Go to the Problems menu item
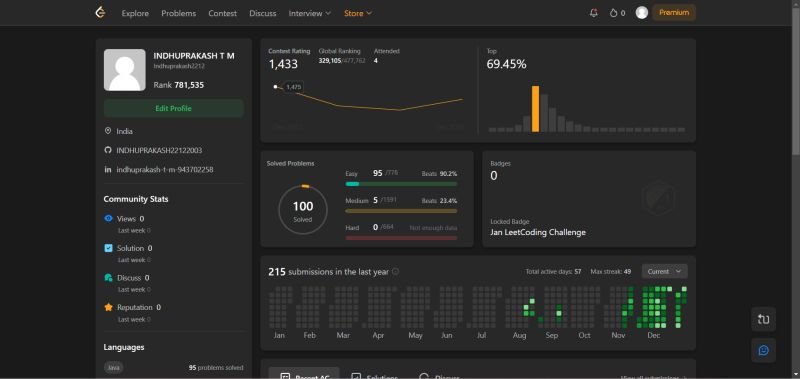800x379 pixels. pos(179,13)
